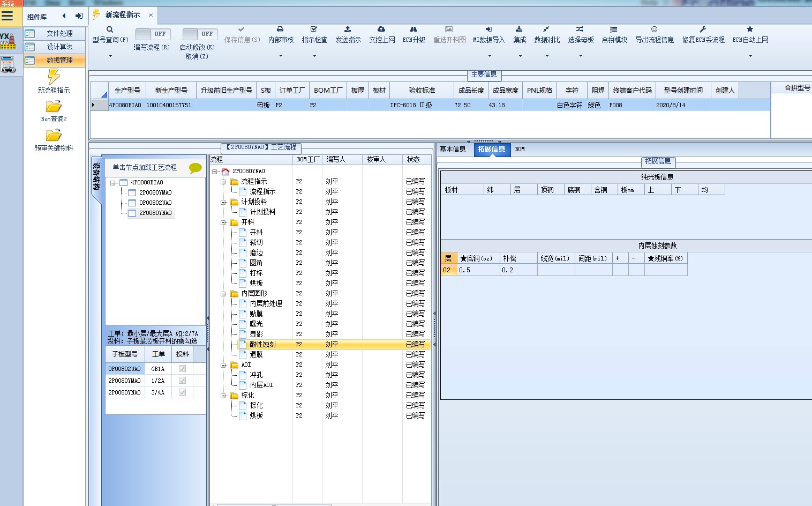The image size is (812, 506).
Task: Open 新流程指示 lightning icon in sidebar
Action: pos(54,76)
